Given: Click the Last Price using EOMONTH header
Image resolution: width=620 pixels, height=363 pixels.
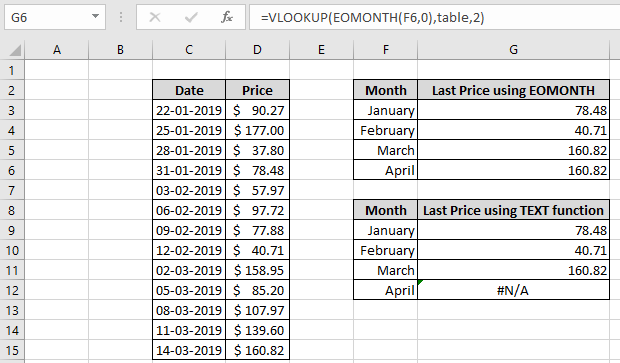Looking at the screenshot, I should click(513, 90).
